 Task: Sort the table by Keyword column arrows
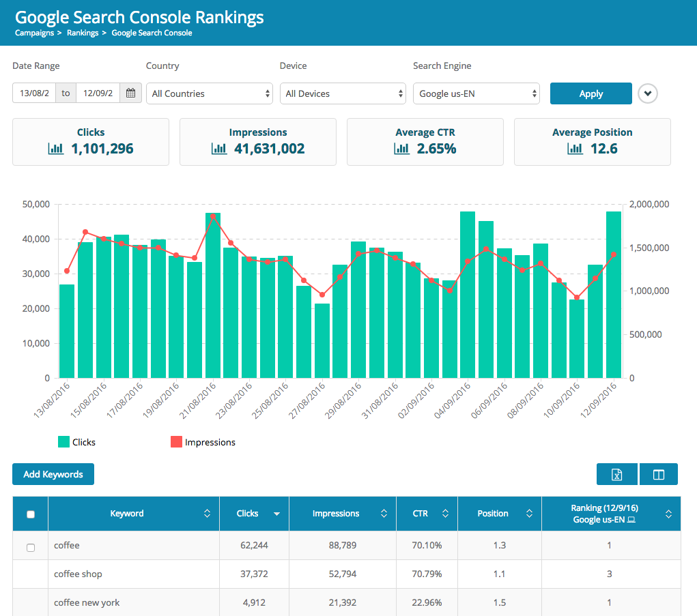point(207,514)
